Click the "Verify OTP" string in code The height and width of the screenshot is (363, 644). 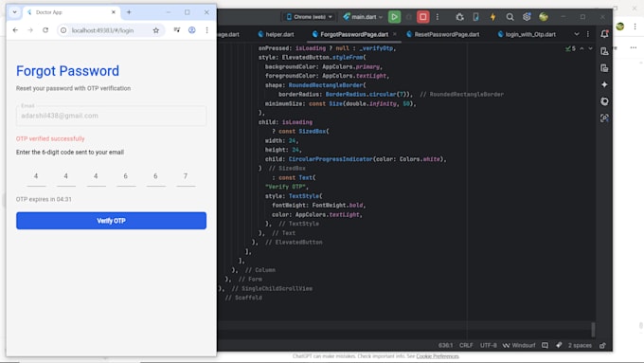286,187
